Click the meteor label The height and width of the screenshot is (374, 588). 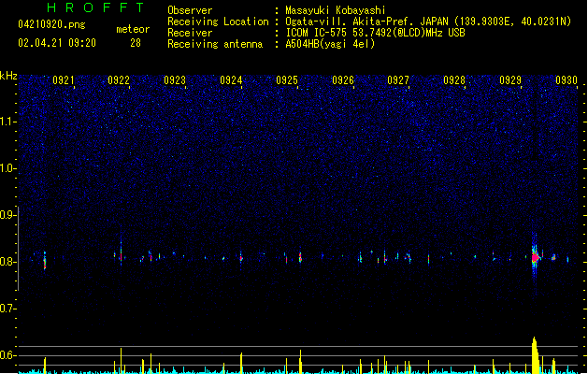[x=133, y=29]
